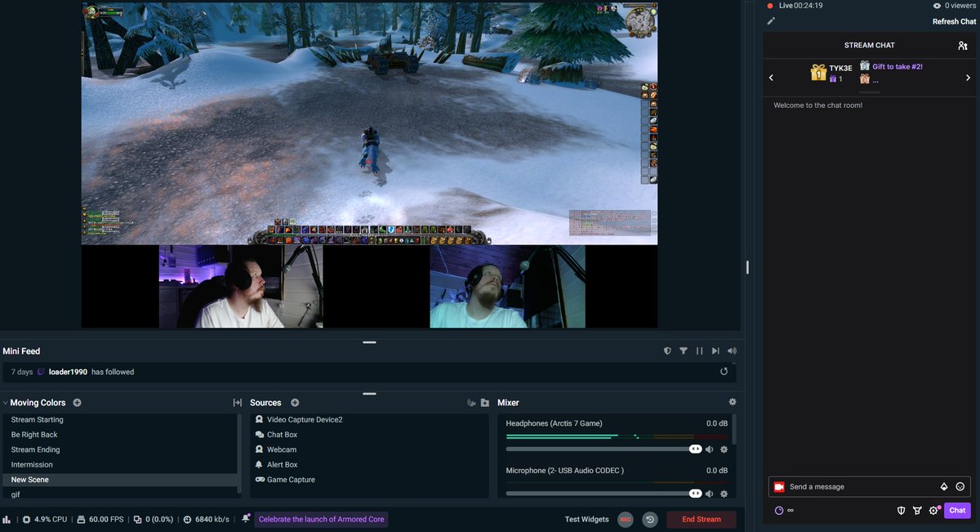This screenshot has height=532, width=980.
Task: Open chat settings gear icon
Action: point(933,510)
